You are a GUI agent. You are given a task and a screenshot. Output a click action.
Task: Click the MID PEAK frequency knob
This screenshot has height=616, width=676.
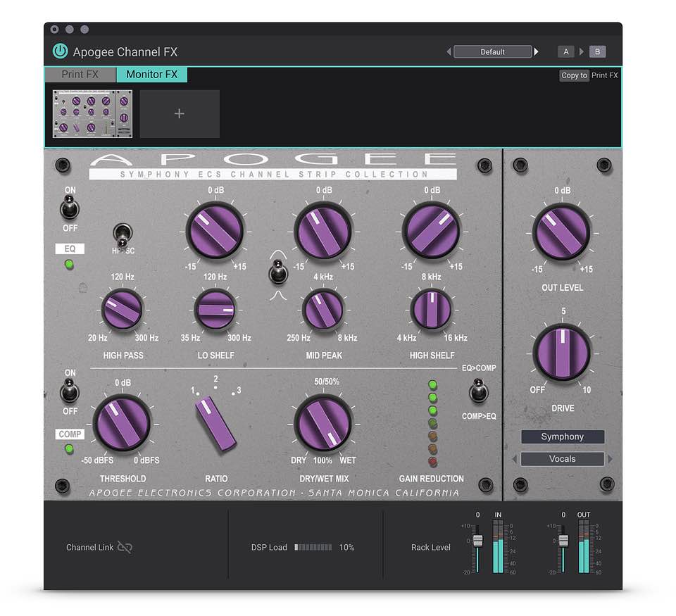[x=323, y=309]
